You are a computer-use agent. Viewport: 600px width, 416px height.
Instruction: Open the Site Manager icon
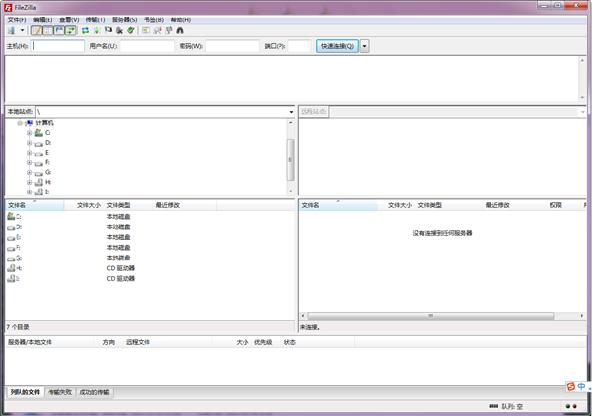[10, 31]
